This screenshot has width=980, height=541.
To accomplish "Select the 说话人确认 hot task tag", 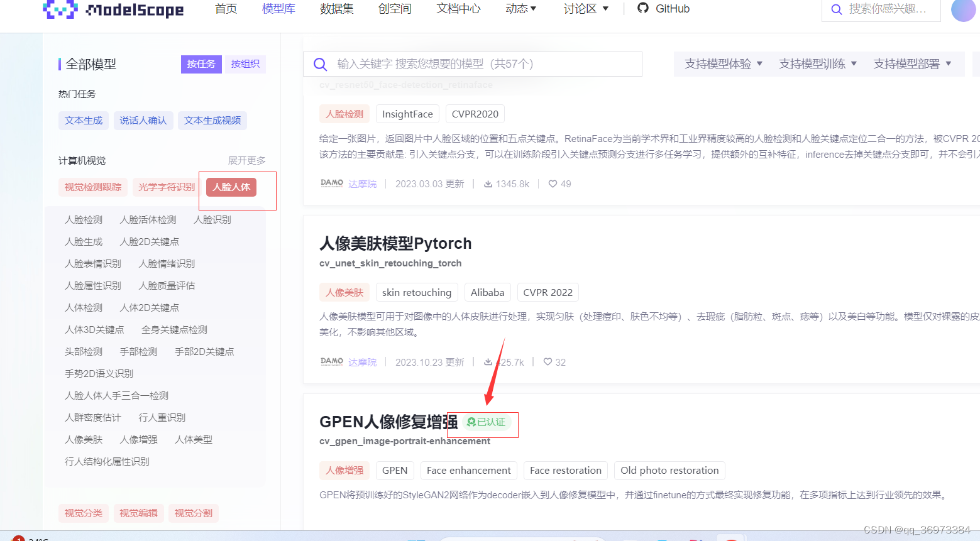I will point(143,121).
